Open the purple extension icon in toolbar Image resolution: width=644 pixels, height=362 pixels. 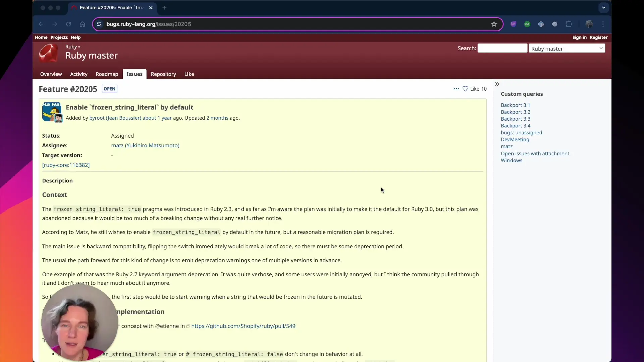click(513, 24)
